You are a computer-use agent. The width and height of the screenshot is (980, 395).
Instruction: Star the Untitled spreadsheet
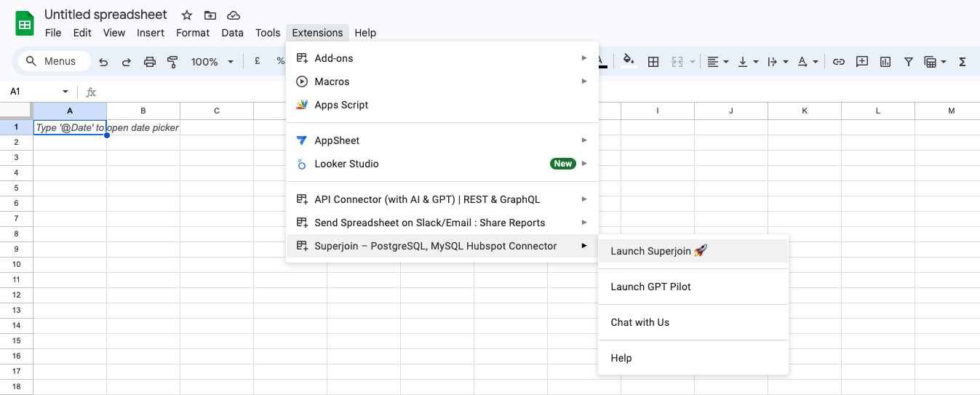click(x=187, y=15)
